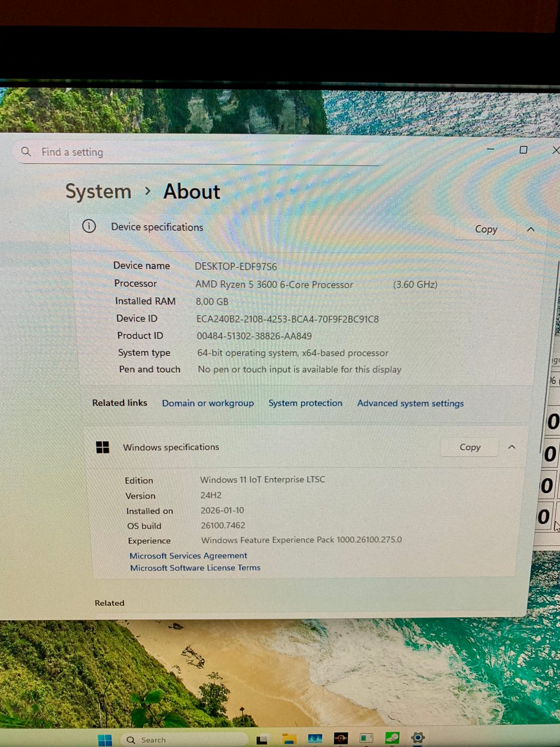Select the Device ID value ECA240B2
This screenshot has width=560, height=747.
point(288,319)
